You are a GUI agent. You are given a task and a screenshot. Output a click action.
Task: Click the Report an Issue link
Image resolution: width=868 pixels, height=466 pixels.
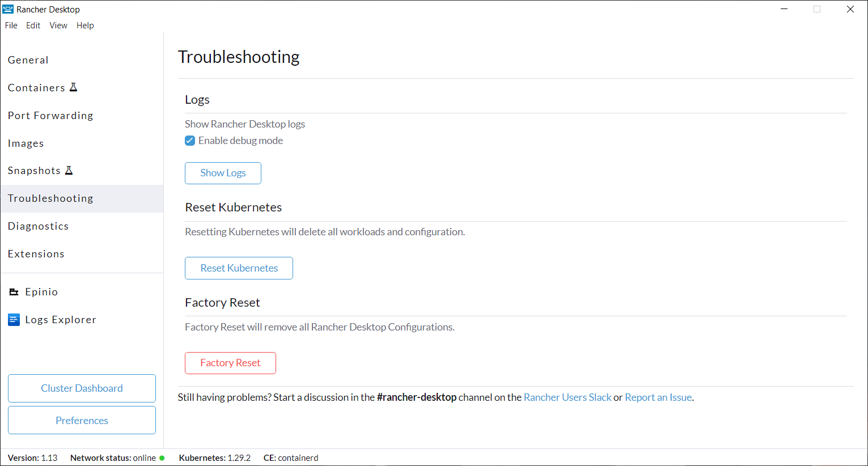(658, 397)
